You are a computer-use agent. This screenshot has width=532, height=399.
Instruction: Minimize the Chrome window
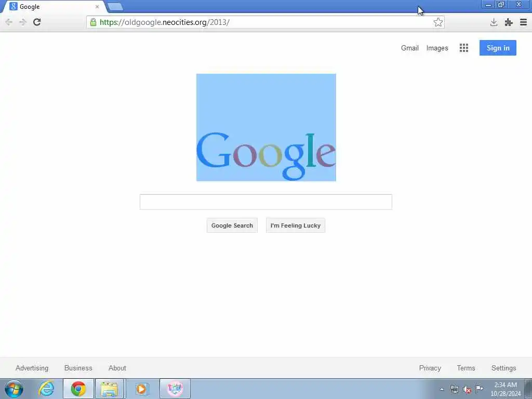pyautogui.click(x=488, y=5)
